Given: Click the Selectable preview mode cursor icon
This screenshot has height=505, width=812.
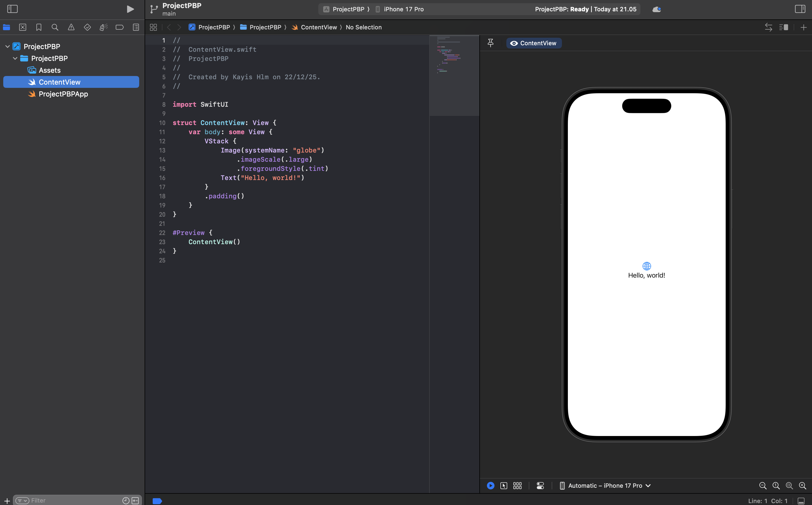Looking at the screenshot, I should (503, 486).
